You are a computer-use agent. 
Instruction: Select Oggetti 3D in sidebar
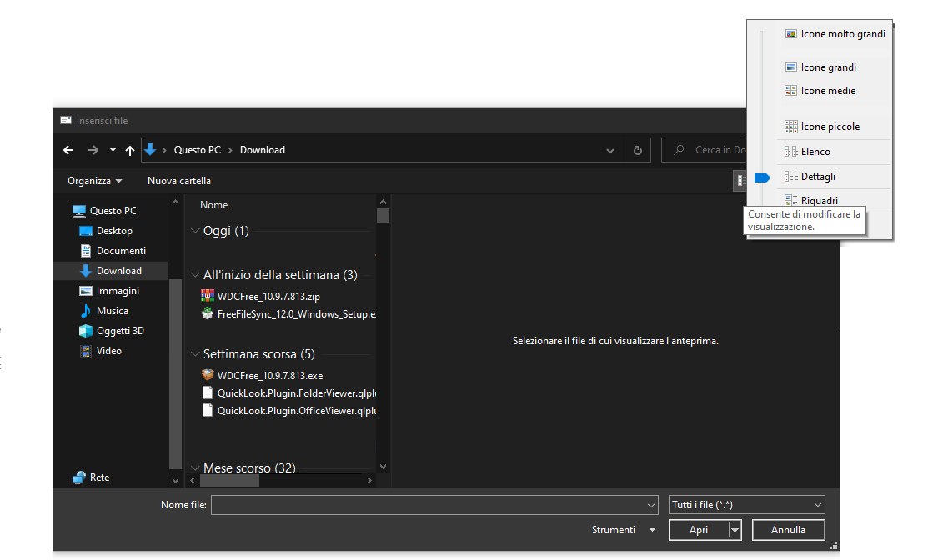point(119,331)
